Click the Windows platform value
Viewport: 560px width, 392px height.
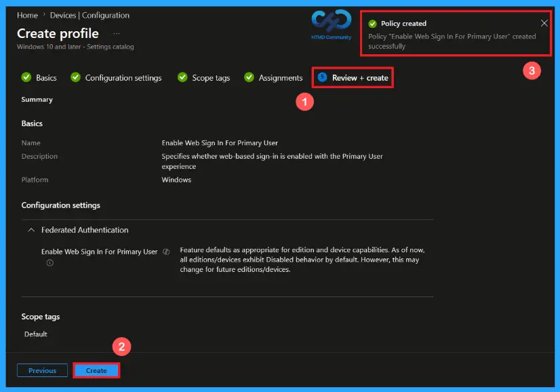coord(176,180)
